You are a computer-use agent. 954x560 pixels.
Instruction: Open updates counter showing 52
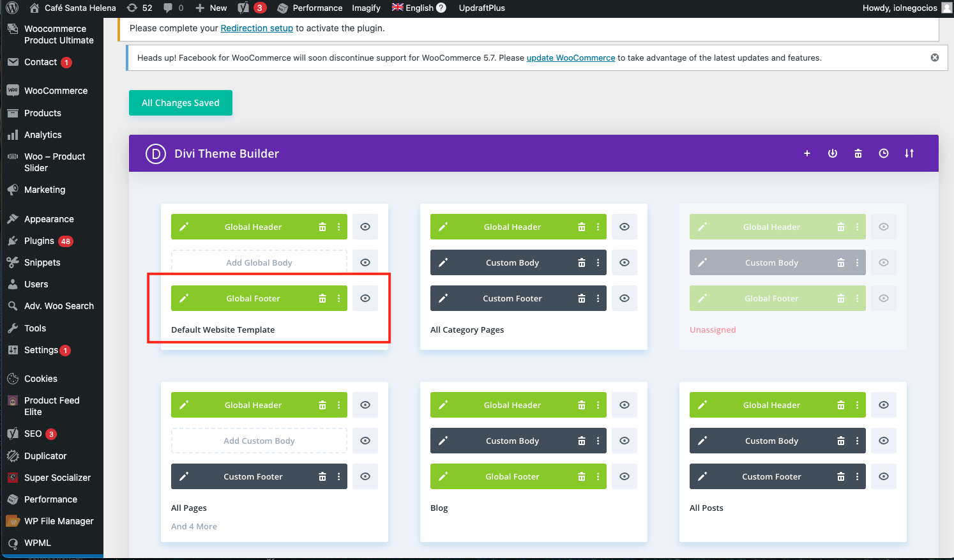pos(140,8)
